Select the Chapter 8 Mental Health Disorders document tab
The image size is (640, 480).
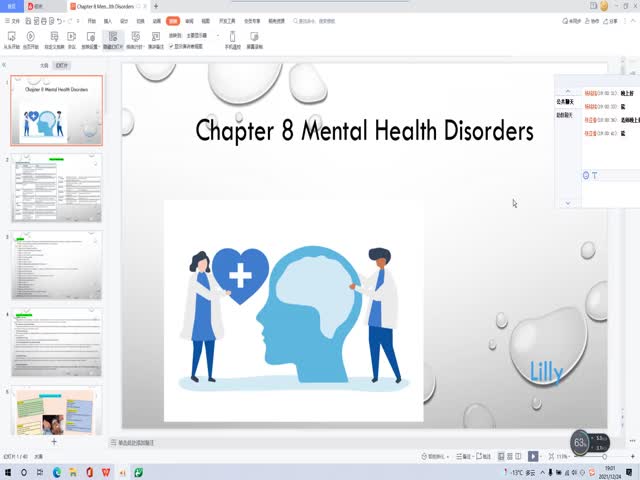coord(105,6)
